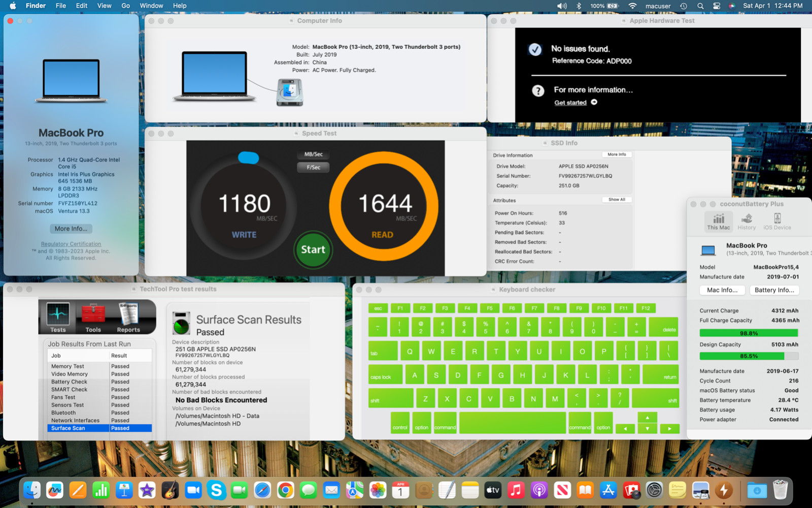This screenshot has width=812, height=508.
Task: Click the This Mac icon in coconutBattery
Action: (x=718, y=222)
